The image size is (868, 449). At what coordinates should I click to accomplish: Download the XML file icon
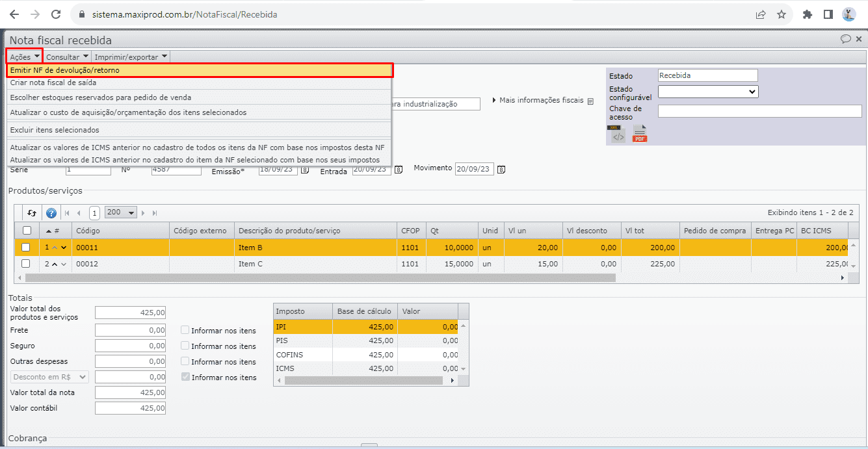tap(617, 134)
